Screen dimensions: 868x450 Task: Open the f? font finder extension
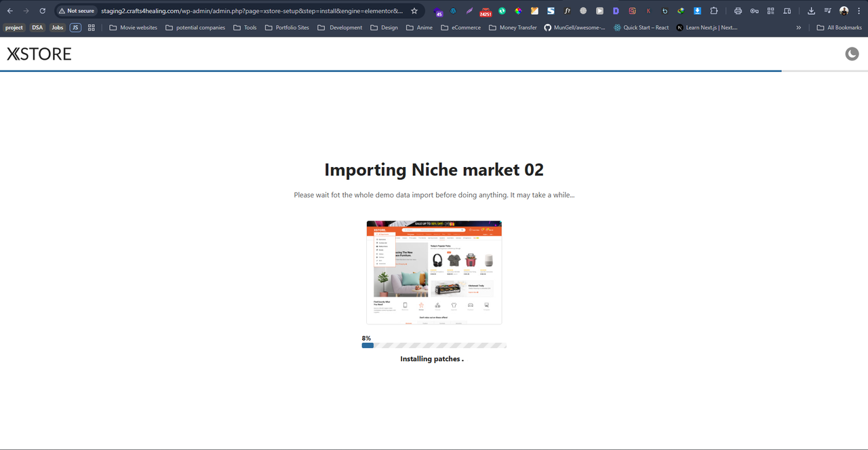[x=567, y=11]
